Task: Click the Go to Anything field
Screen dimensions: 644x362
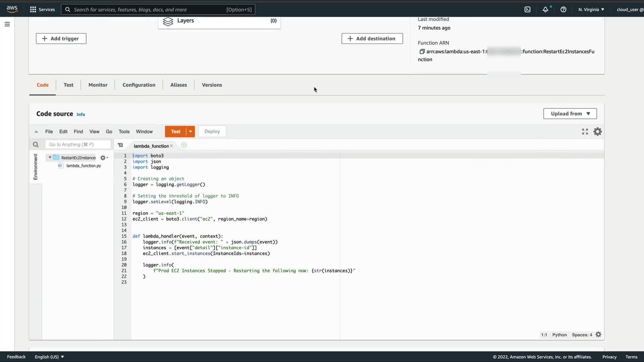Action: coord(78,144)
